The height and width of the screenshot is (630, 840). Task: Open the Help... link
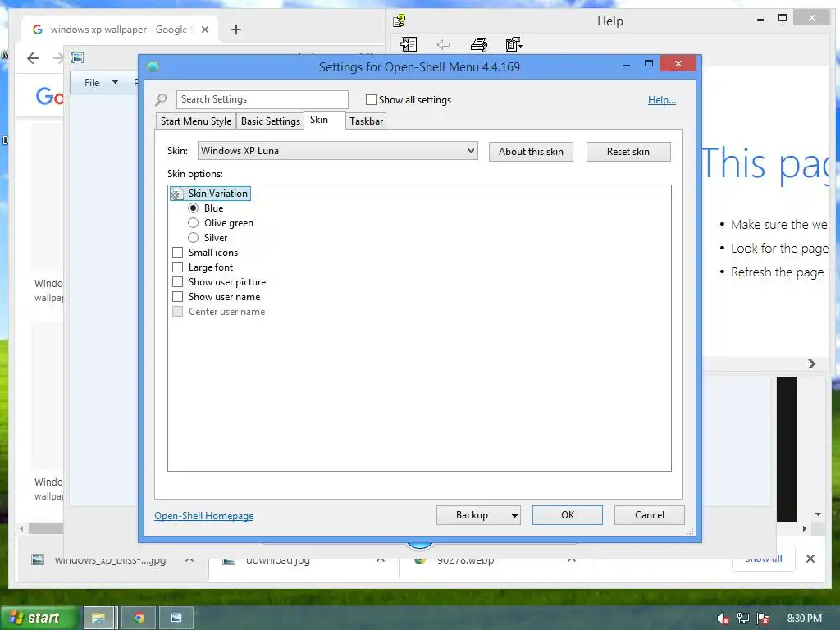click(662, 100)
